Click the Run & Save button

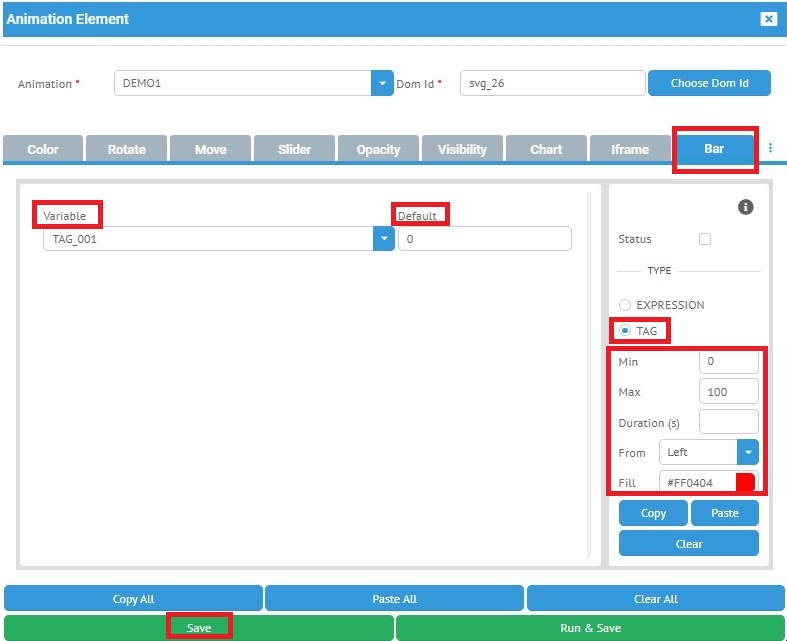590,628
